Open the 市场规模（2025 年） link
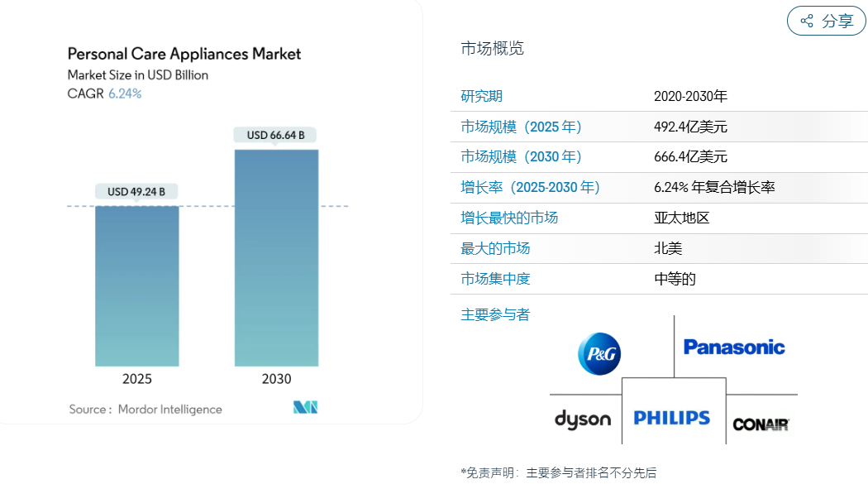868x484 pixels. click(519, 127)
